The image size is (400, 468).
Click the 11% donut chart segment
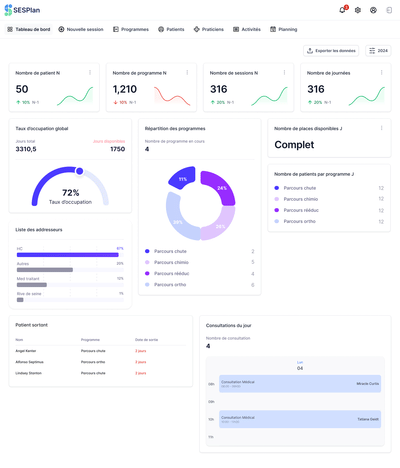(182, 177)
